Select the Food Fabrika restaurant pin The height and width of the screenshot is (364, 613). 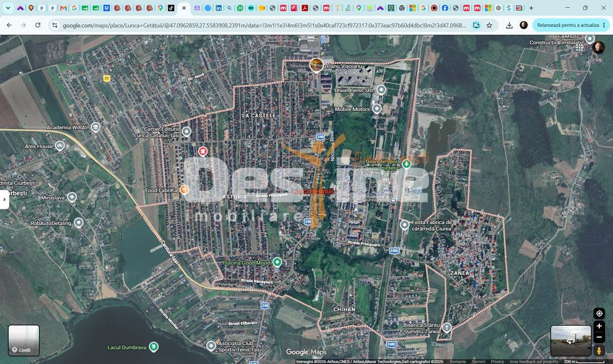[x=184, y=190]
